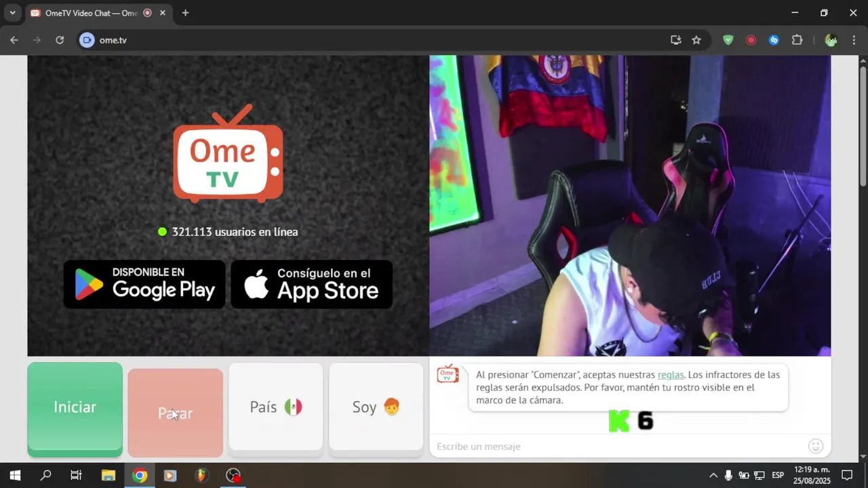Click the install app icon in the address bar
The width and height of the screenshot is (868, 488).
[x=676, y=40]
